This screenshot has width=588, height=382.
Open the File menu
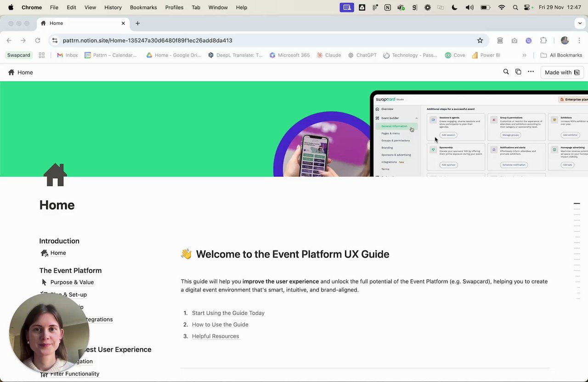click(x=54, y=7)
